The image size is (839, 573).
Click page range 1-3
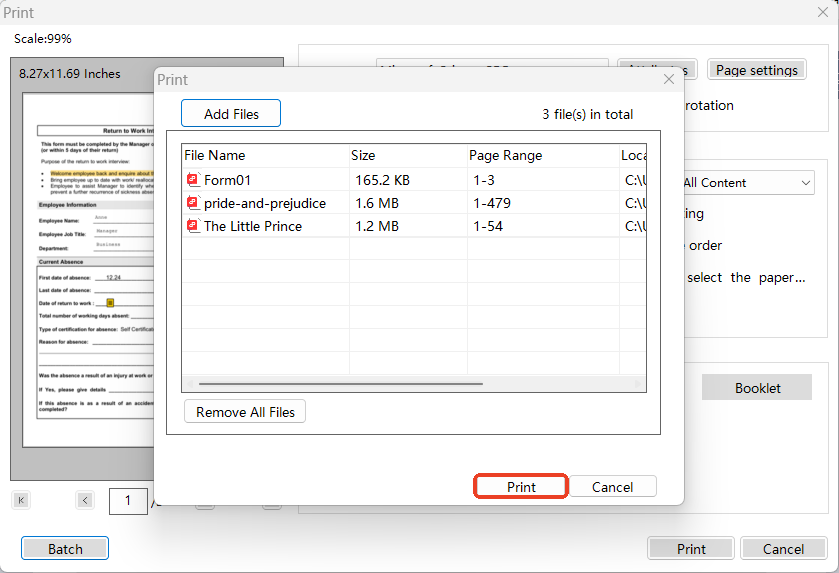484,180
